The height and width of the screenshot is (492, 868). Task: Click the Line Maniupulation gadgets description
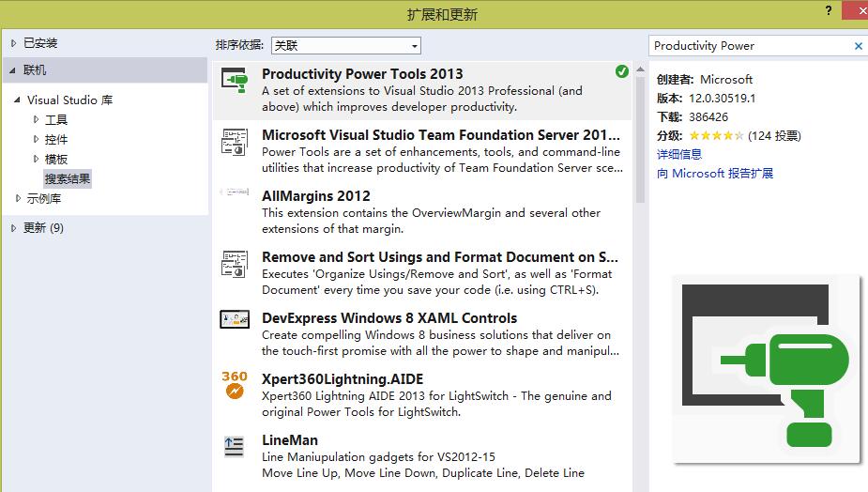[x=379, y=457]
